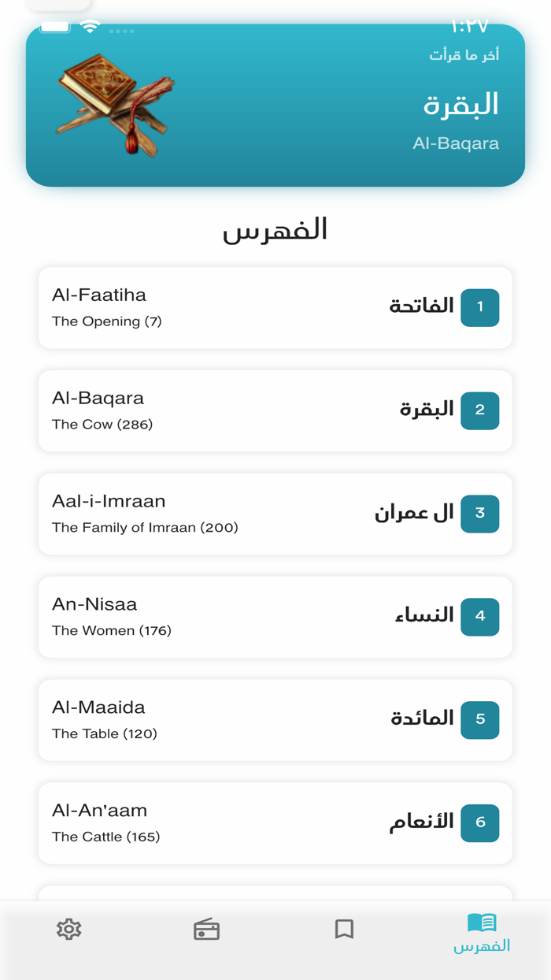Image resolution: width=551 pixels, height=980 pixels.
Task: Open Surah An-Nisaa, The Women
Action: [x=274, y=617]
